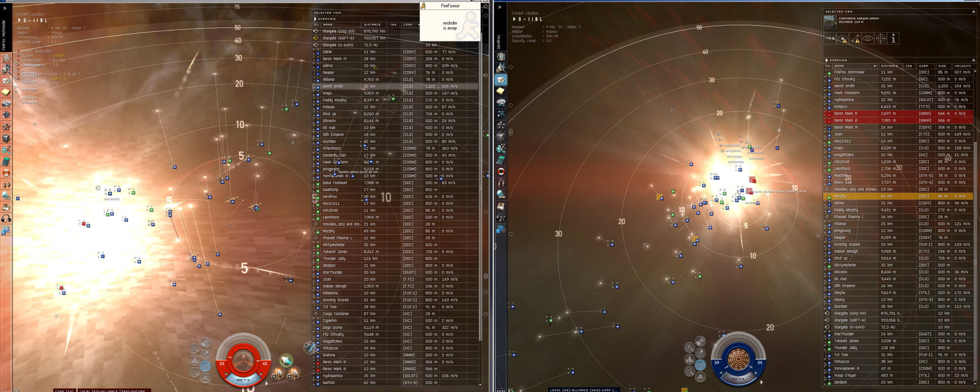Toggle the tactical overlay button beside the blue HUD

point(700,365)
